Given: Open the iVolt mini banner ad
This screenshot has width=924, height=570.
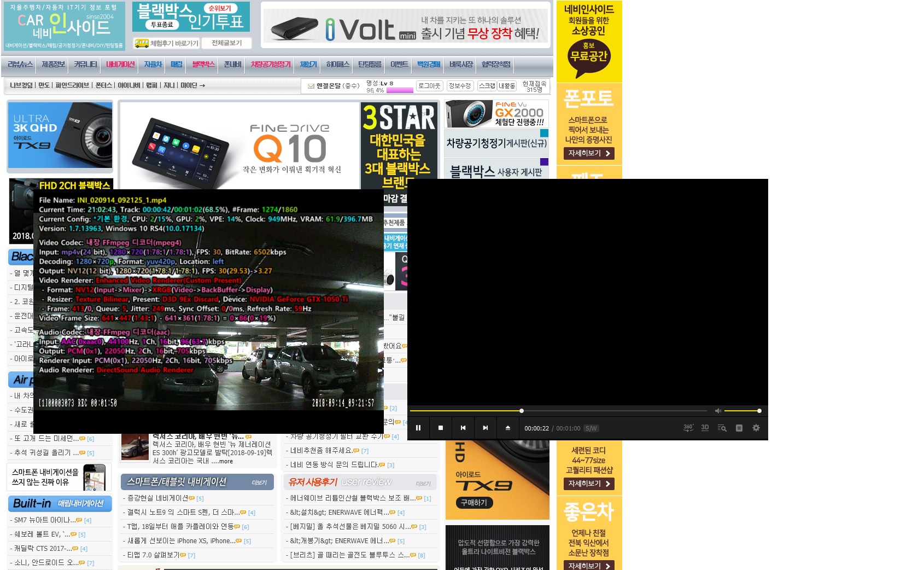Looking at the screenshot, I should [x=406, y=26].
